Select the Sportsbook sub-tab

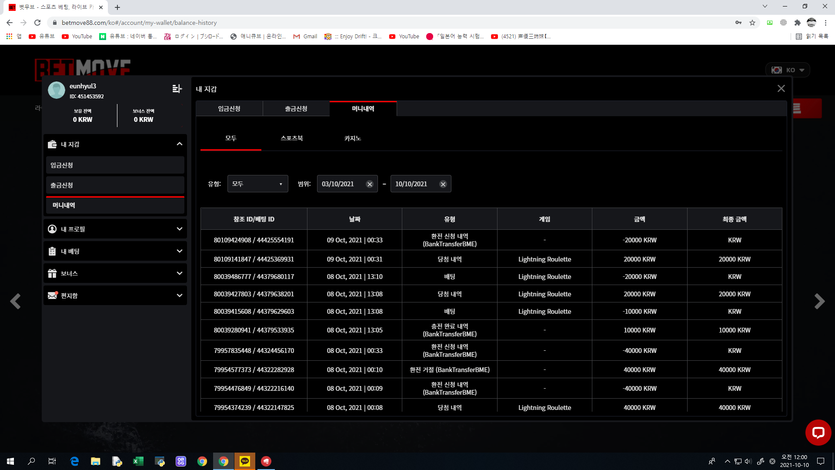[x=292, y=138]
